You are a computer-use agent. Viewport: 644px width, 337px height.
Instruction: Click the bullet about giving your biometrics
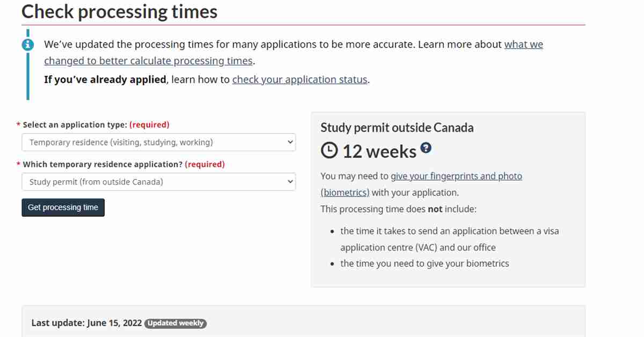pyautogui.click(x=425, y=263)
